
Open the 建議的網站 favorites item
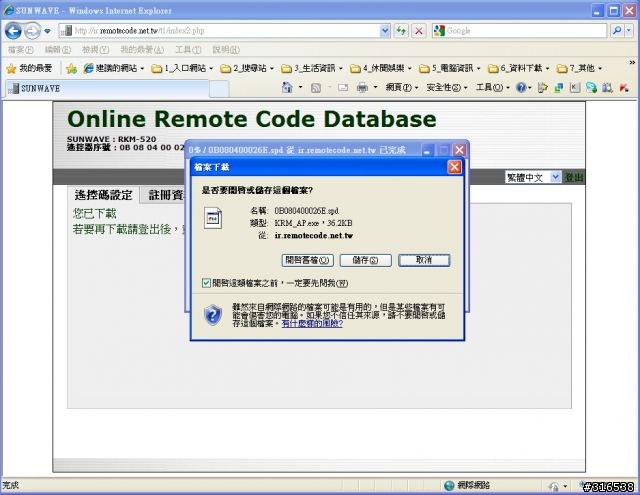point(114,68)
